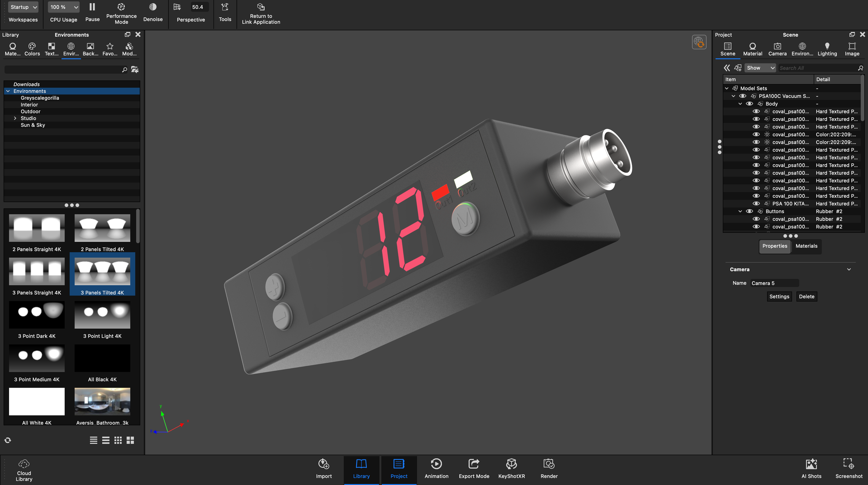The width and height of the screenshot is (868, 485).
Task: Open the CPU Usage percentage dropdown
Action: [63, 7]
